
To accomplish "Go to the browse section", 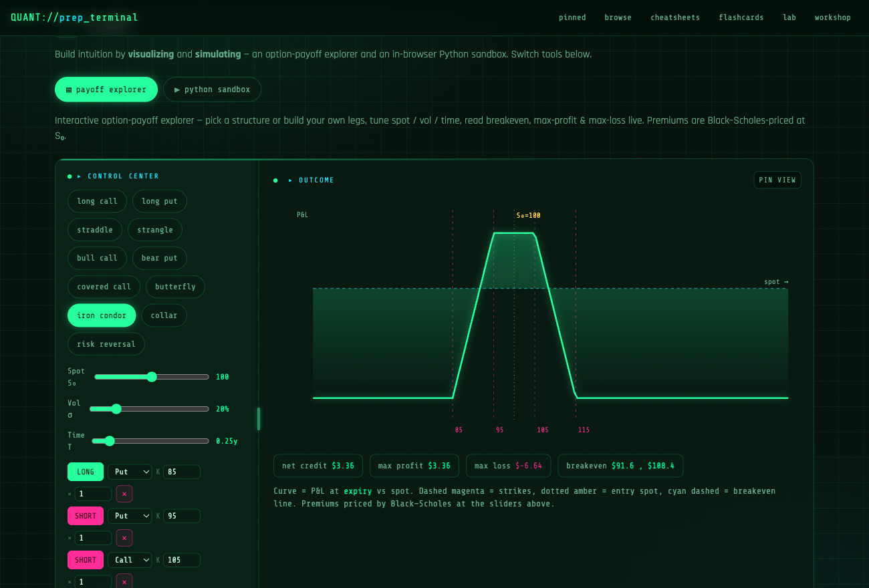I will (x=618, y=17).
